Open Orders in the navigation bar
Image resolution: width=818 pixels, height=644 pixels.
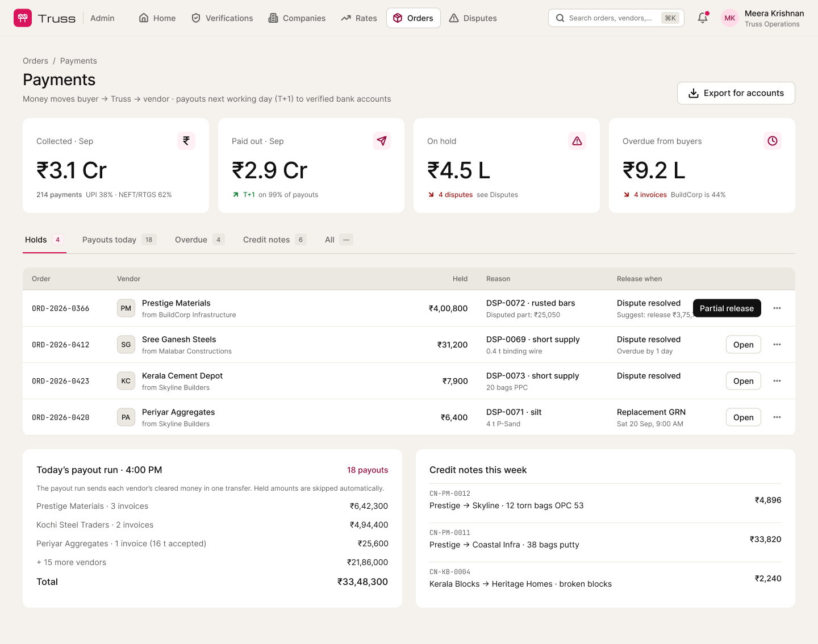click(414, 18)
